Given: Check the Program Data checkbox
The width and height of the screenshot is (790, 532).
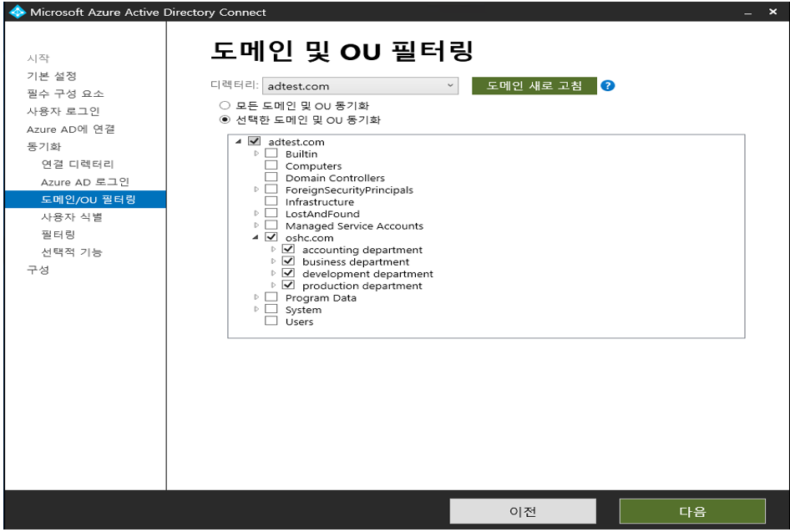Looking at the screenshot, I should point(271,297).
